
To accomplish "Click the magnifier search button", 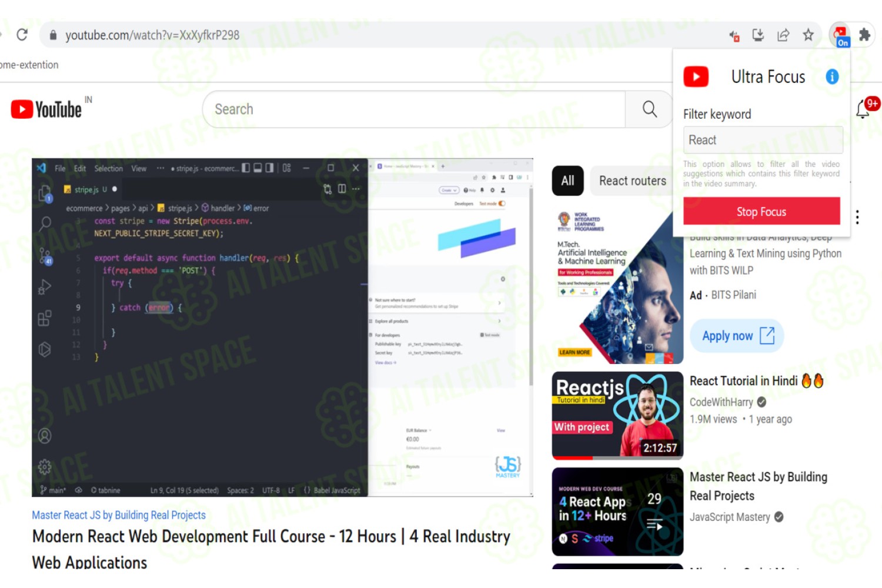I will 649,109.
